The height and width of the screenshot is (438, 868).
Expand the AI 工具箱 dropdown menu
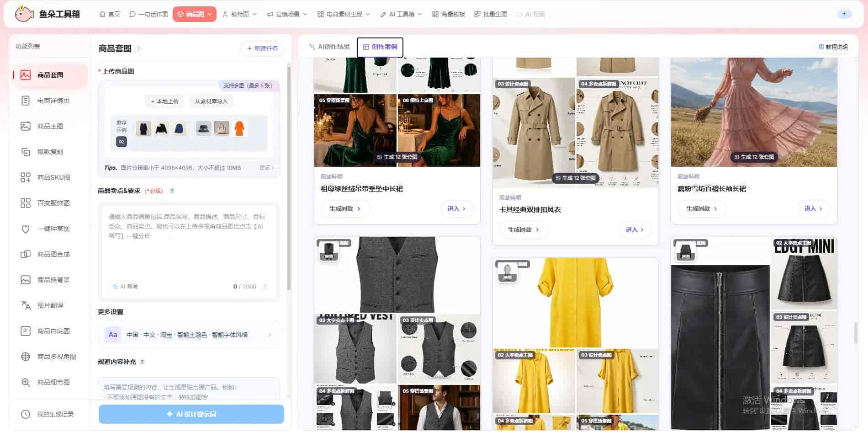coord(401,14)
